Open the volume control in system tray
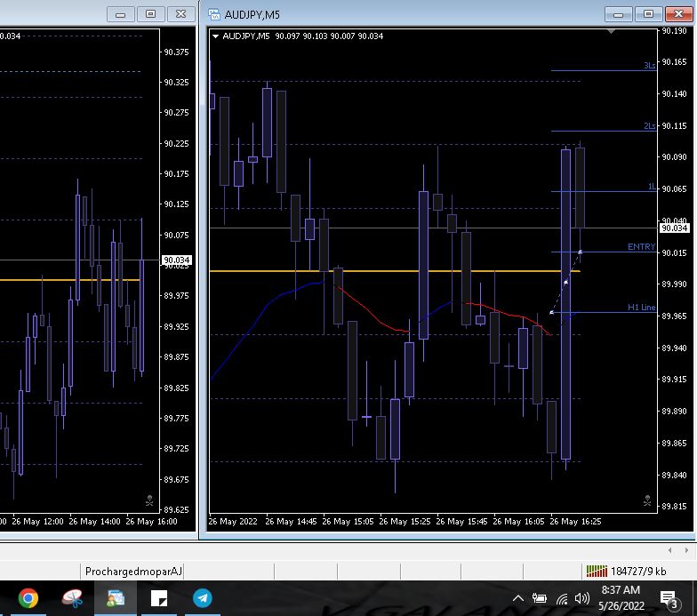This screenshot has width=697, height=616. (582, 598)
